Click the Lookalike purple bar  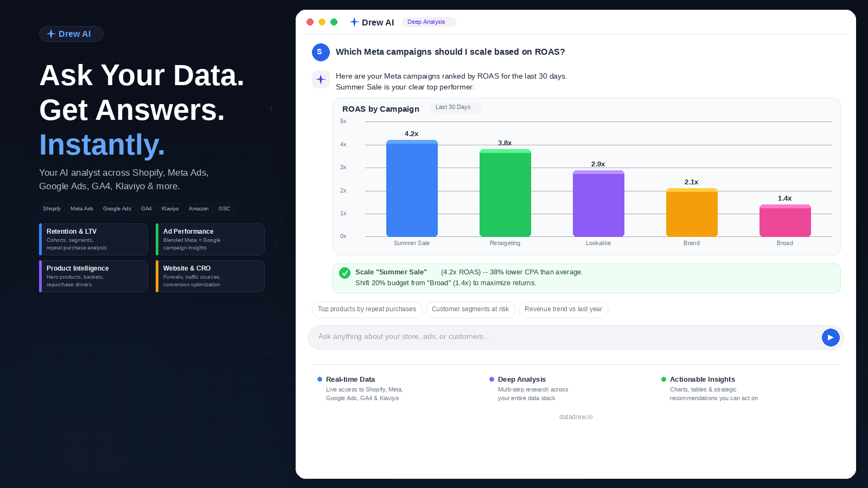pyautogui.click(x=598, y=203)
